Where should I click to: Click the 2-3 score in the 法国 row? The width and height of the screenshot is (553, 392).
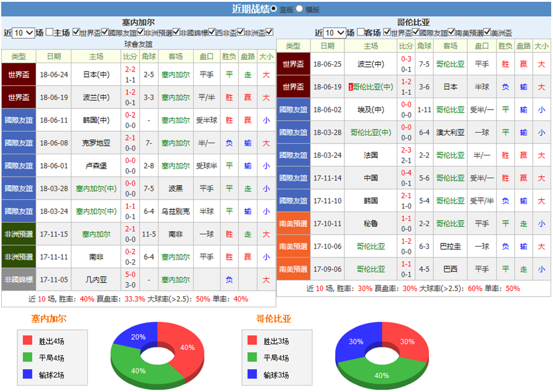point(406,150)
